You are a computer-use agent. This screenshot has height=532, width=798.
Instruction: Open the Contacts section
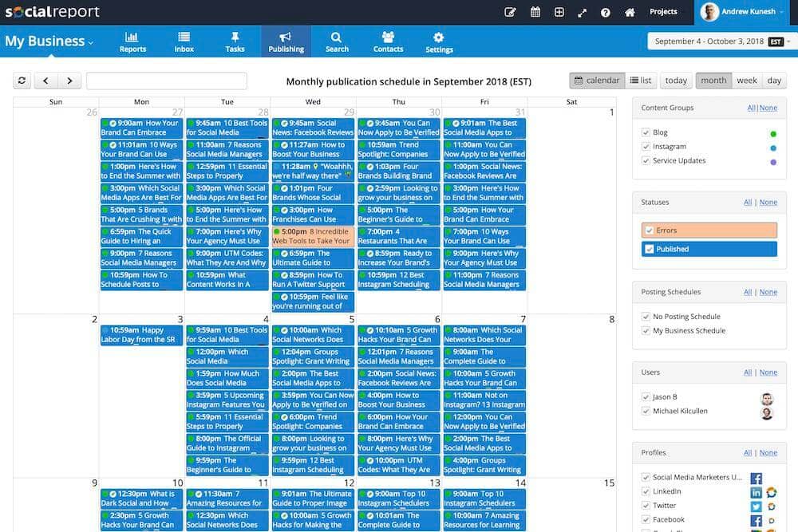point(388,41)
